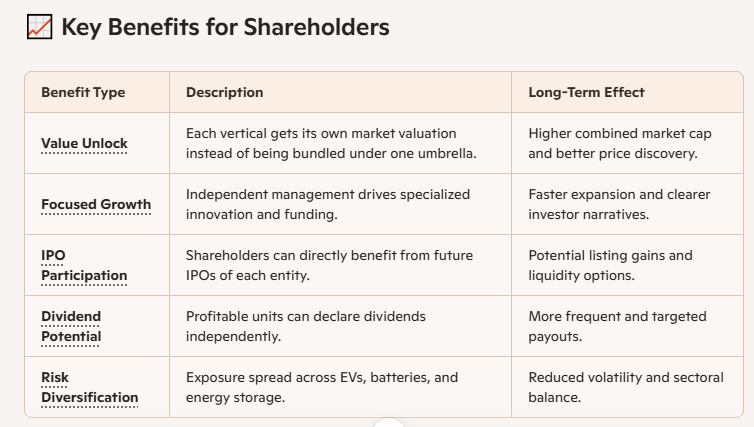Select the 'Higher combined market cap' cell
This screenshot has height=427, width=754.
(628, 143)
